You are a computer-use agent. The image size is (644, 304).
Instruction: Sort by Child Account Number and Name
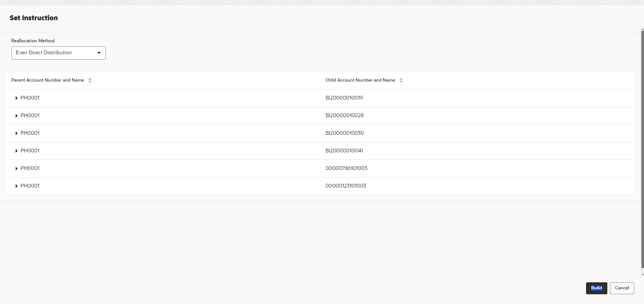coord(401,80)
